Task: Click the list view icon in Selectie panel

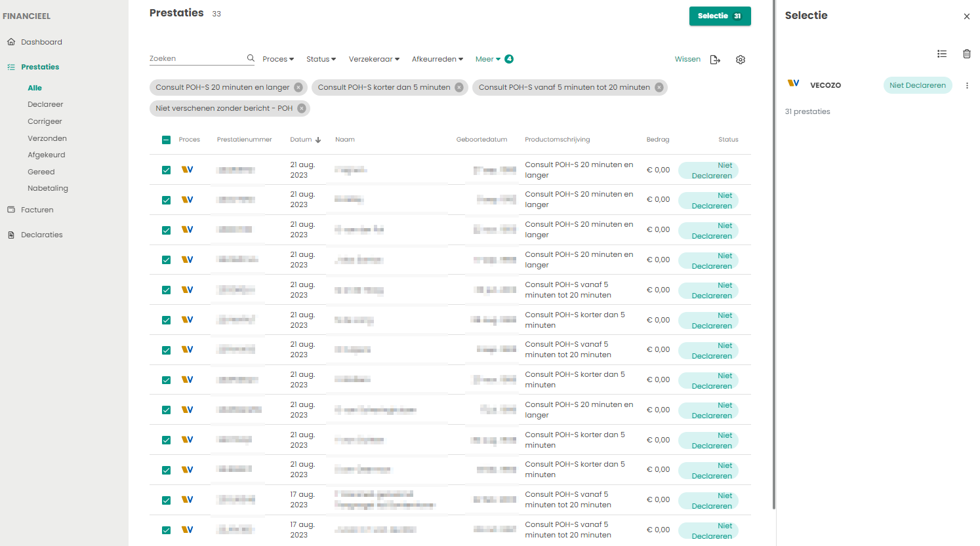Action: [x=942, y=54]
